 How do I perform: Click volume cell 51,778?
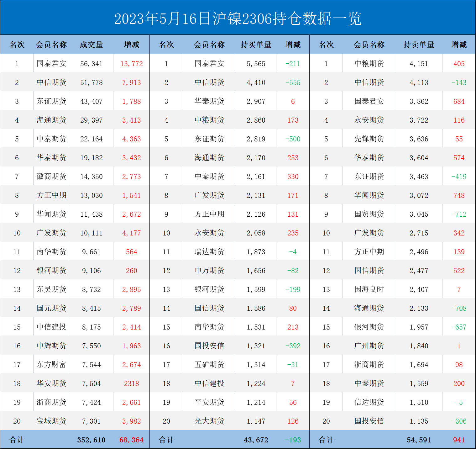point(91,82)
